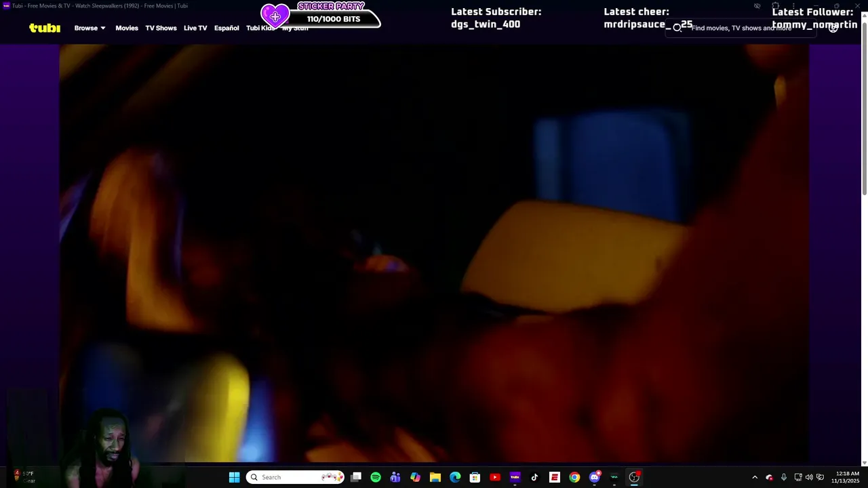This screenshot has height=488, width=868.
Task: Open the Tubi Kids section
Action: coord(260,28)
